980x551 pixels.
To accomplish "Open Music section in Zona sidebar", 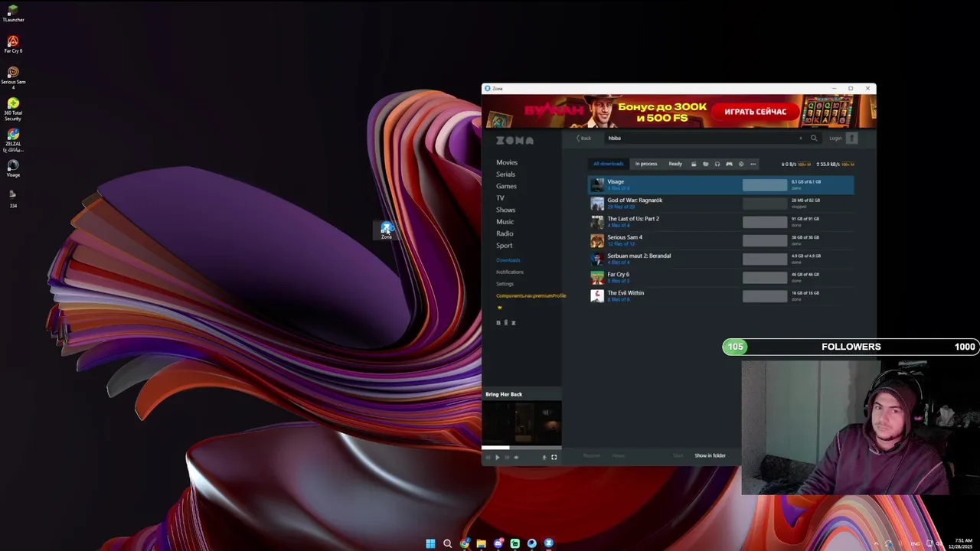I will 505,222.
